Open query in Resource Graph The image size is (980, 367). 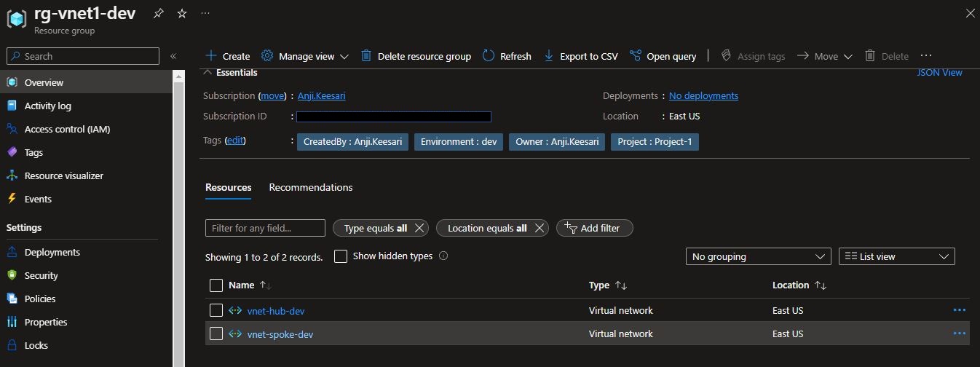(x=663, y=56)
